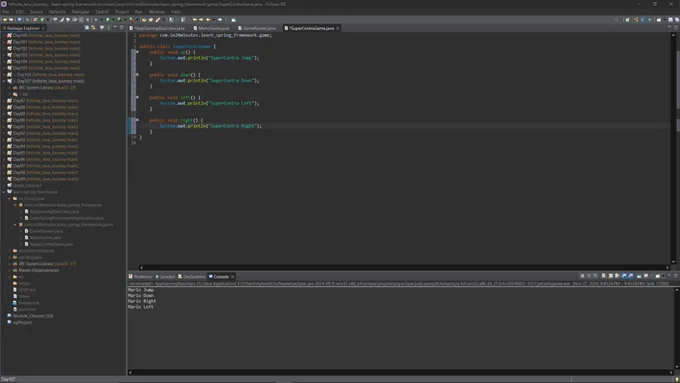Open Package Explorer View Menu dots
The height and width of the screenshot is (383, 680).
click(x=108, y=27)
